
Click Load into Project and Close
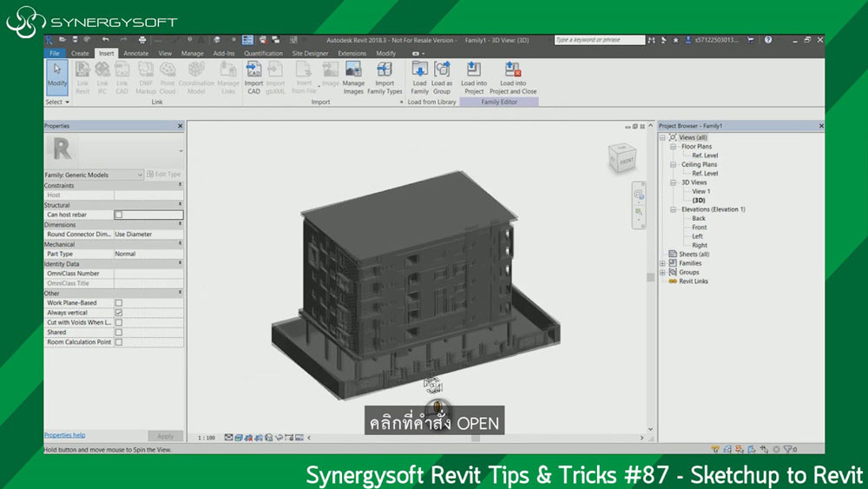click(513, 78)
